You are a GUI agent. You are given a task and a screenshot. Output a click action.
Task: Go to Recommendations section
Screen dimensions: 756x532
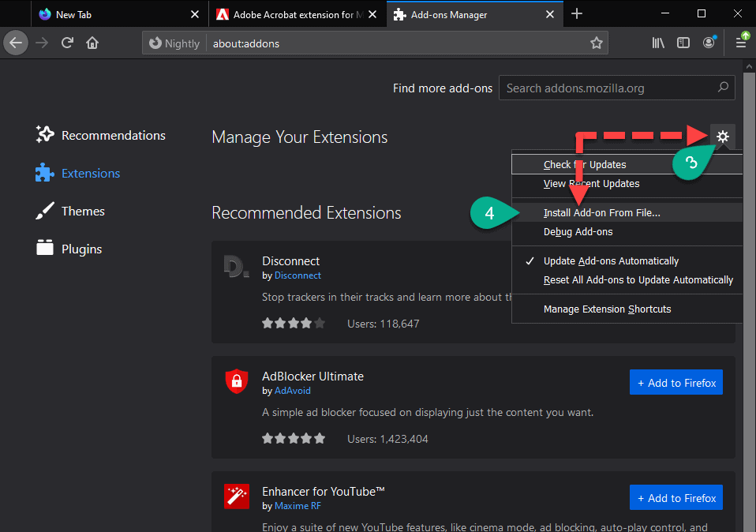tap(100, 135)
